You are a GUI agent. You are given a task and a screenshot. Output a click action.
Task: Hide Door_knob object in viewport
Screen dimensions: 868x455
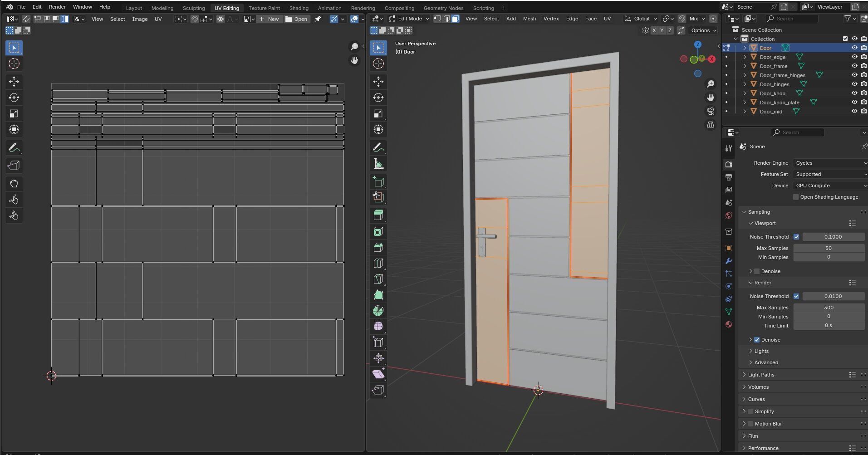[854, 93]
